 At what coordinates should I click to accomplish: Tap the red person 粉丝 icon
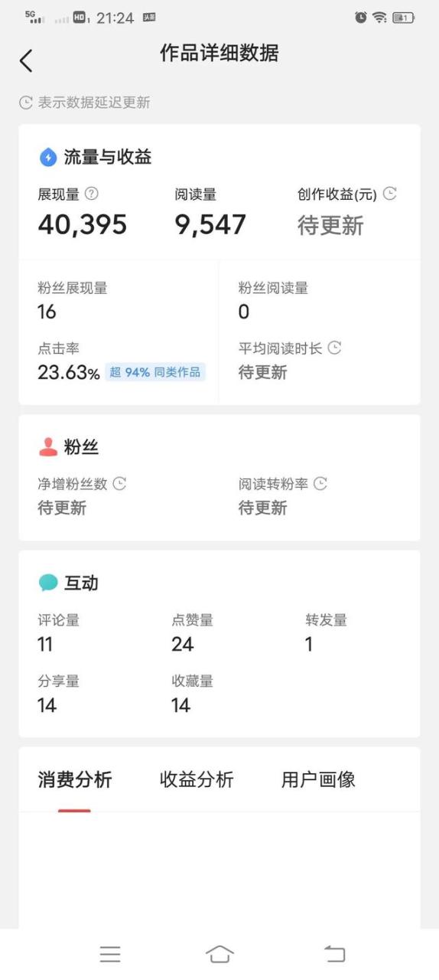47,447
